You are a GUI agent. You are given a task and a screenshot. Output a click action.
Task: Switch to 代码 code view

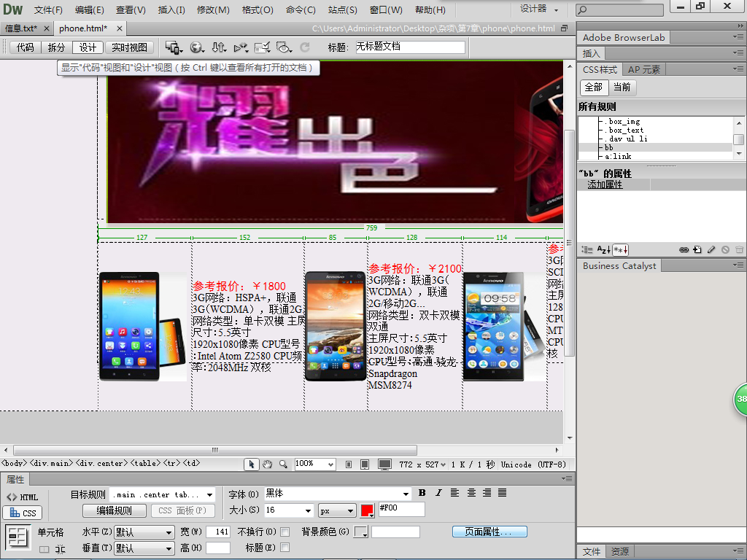click(x=26, y=47)
